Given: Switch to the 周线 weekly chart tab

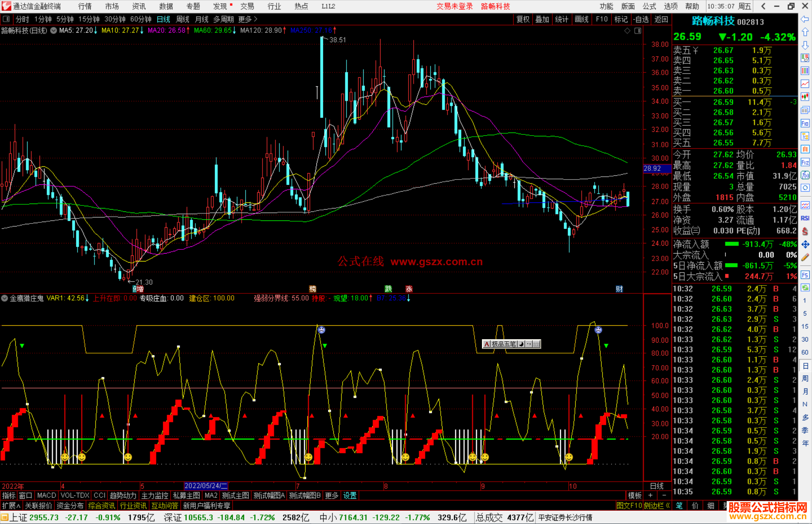Looking at the screenshot, I should coord(183,19).
